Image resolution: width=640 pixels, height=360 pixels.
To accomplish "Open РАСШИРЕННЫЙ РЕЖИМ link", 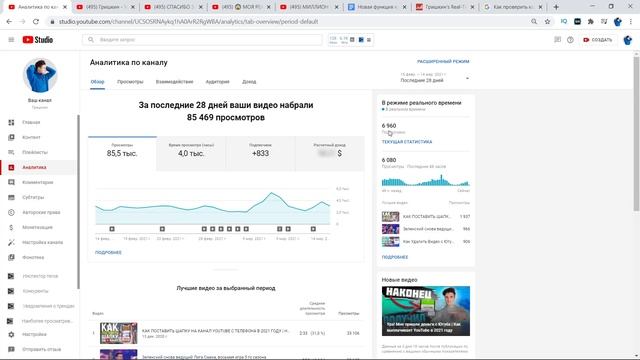I will pyautogui.click(x=443, y=62).
